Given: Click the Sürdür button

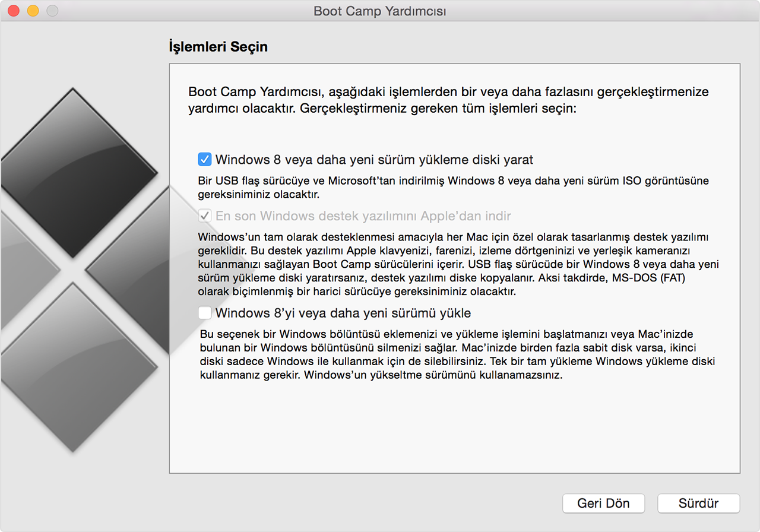Looking at the screenshot, I should 698,503.
